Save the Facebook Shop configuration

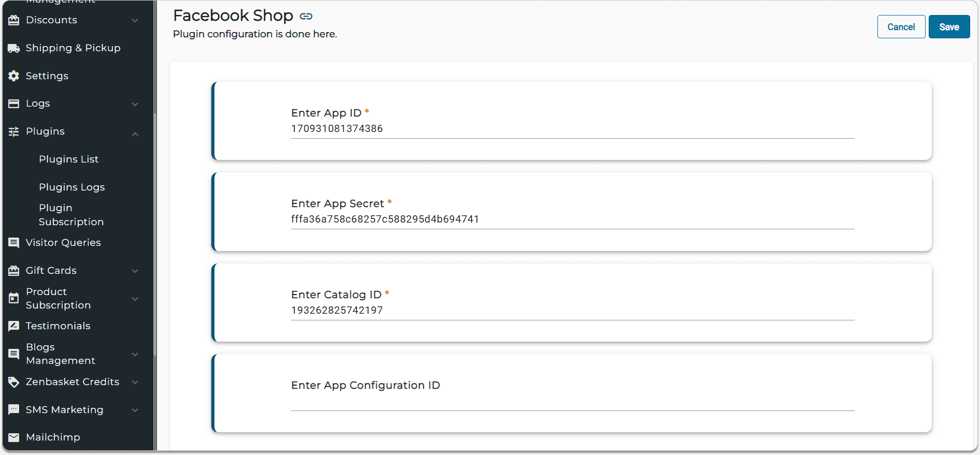pos(949,27)
